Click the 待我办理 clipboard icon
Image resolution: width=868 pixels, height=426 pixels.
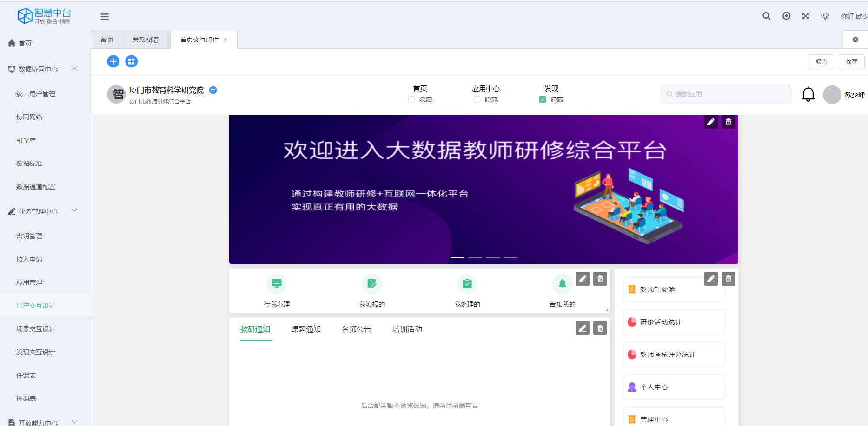[x=277, y=283]
